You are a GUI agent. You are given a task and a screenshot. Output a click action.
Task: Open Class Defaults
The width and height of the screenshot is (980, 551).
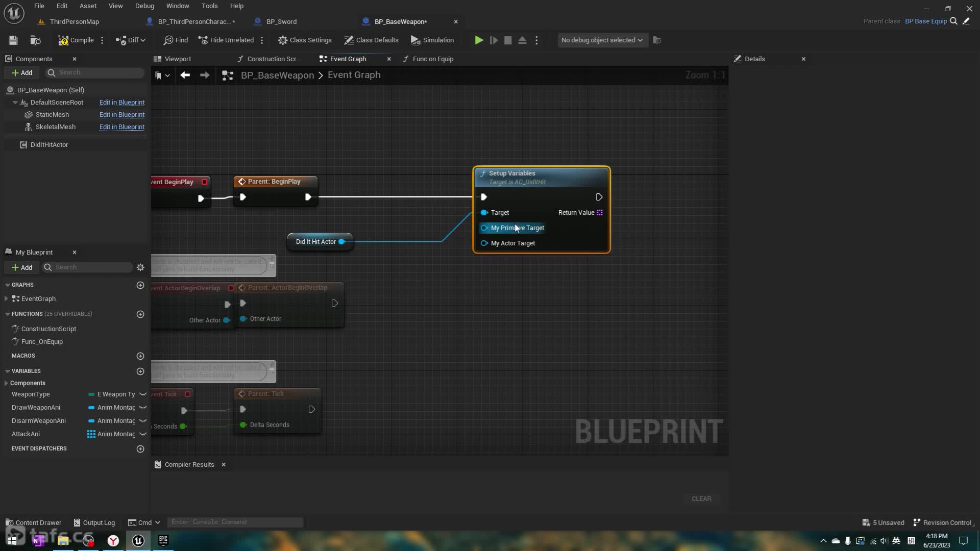coord(371,40)
